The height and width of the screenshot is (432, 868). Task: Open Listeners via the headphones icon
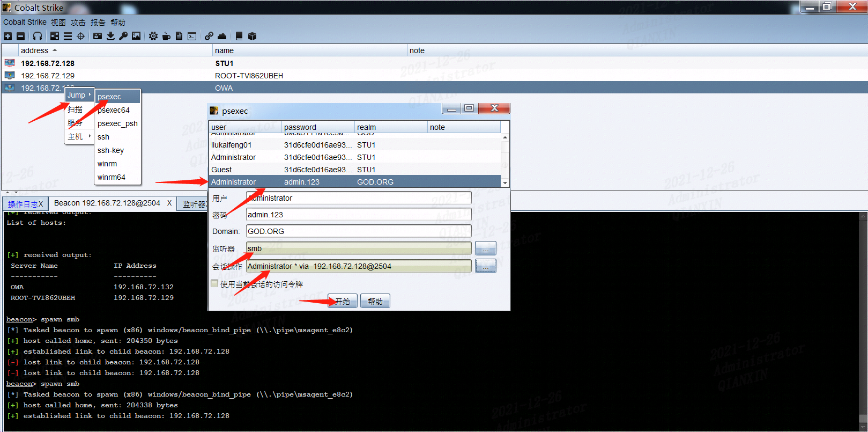point(38,36)
